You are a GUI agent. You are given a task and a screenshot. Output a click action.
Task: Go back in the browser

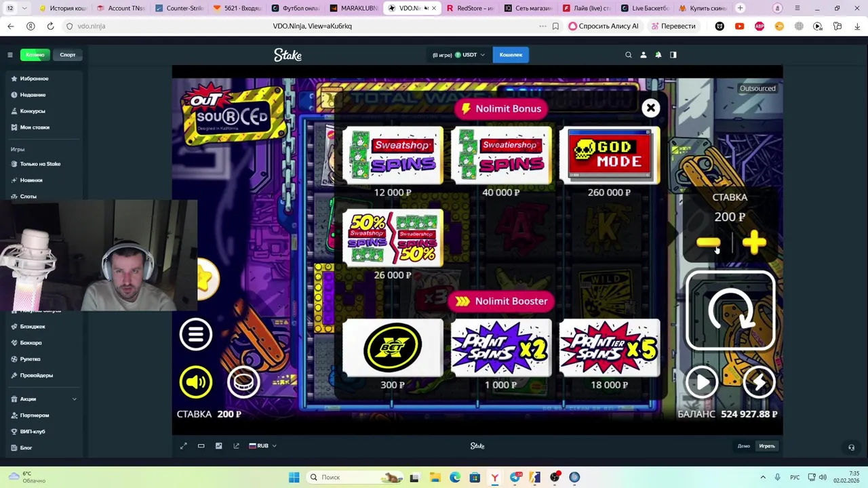pyautogui.click(x=10, y=26)
